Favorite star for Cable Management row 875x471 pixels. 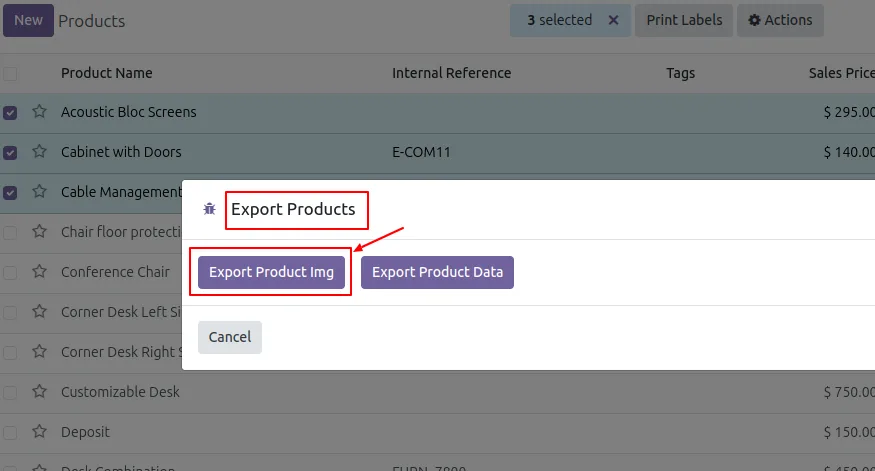pos(39,191)
